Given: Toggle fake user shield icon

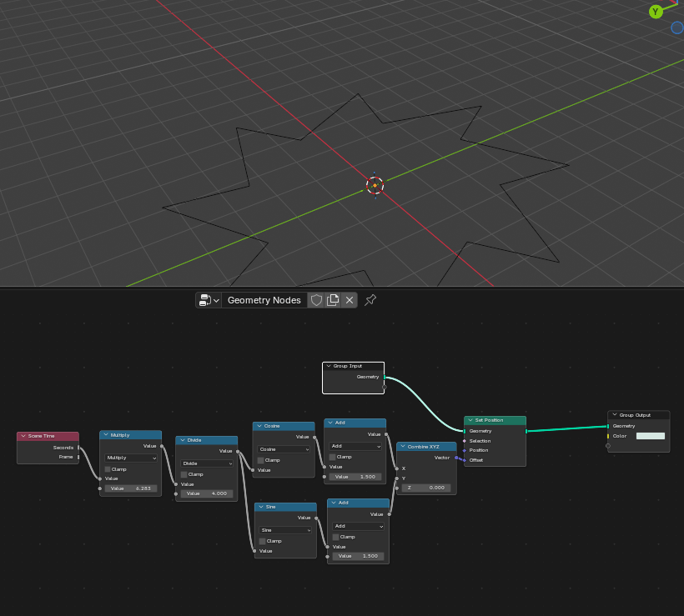Looking at the screenshot, I should tap(316, 300).
